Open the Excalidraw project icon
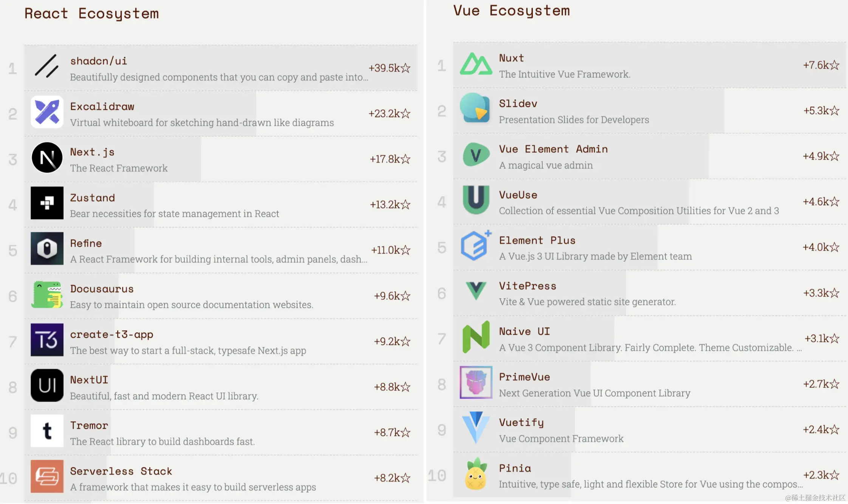 coord(47,112)
